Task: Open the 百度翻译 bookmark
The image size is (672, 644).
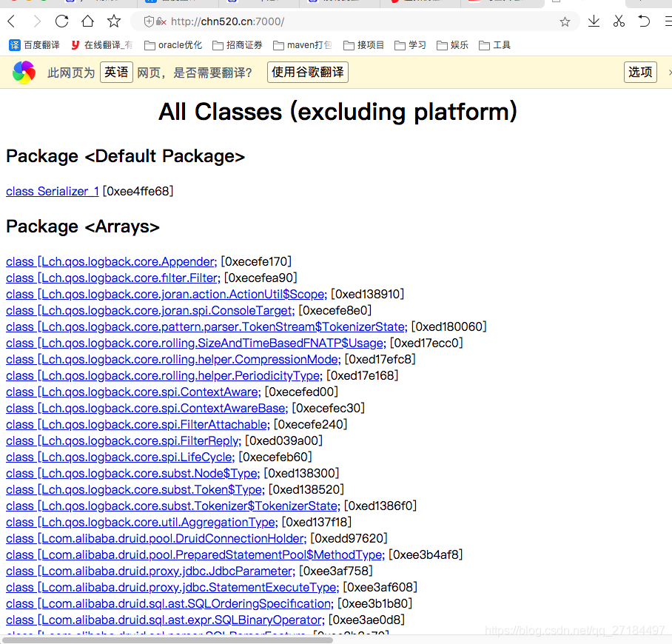Action: tap(34, 45)
